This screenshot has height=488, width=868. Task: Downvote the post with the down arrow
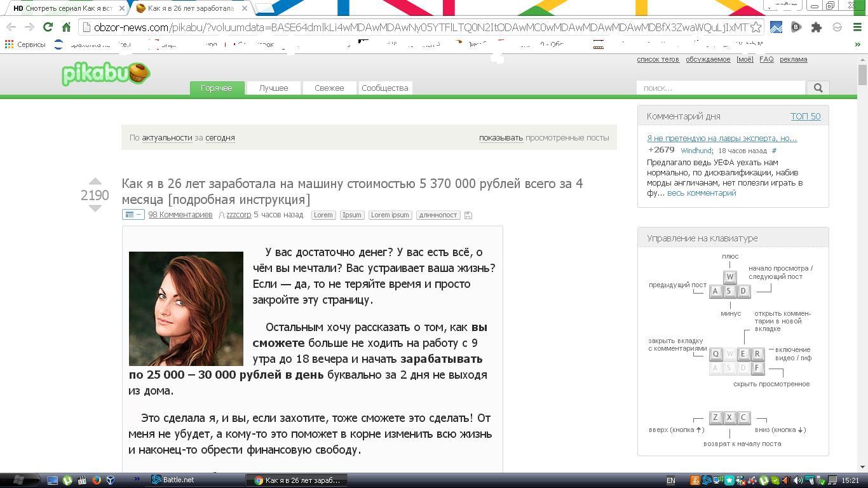click(95, 208)
